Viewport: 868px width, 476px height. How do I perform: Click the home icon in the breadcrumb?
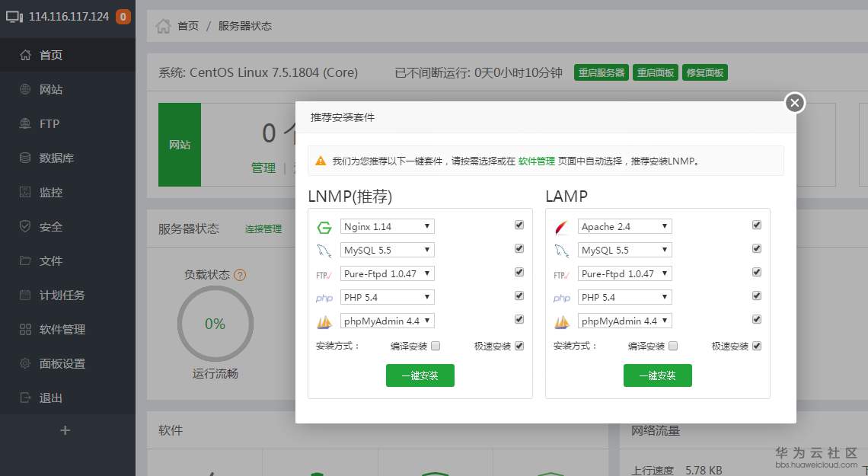(x=163, y=25)
